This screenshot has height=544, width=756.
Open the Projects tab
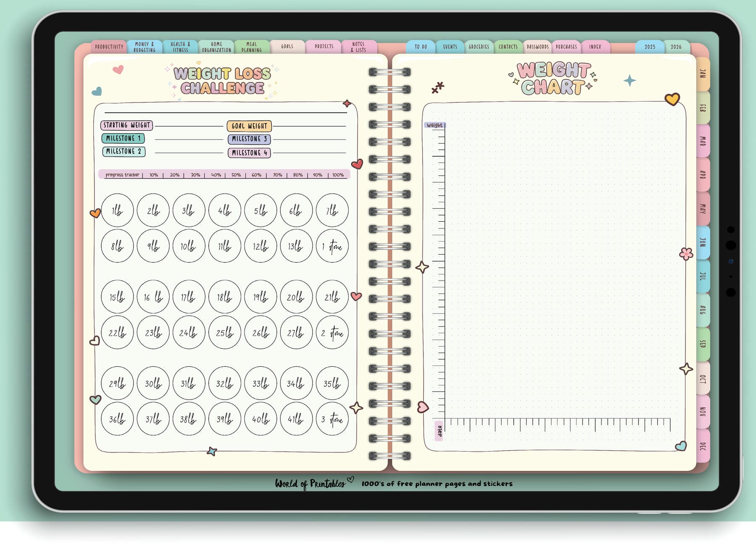324,47
